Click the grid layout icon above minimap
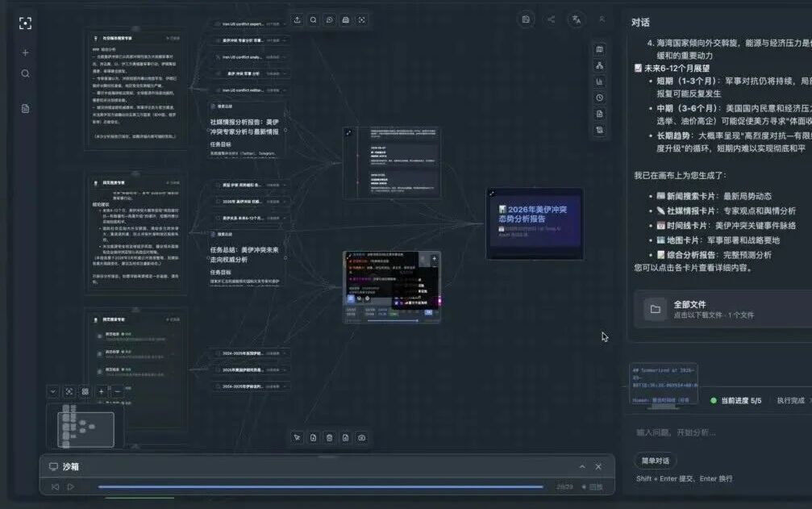The height and width of the screenshot is (509, 812). click(x=85, y=391)
